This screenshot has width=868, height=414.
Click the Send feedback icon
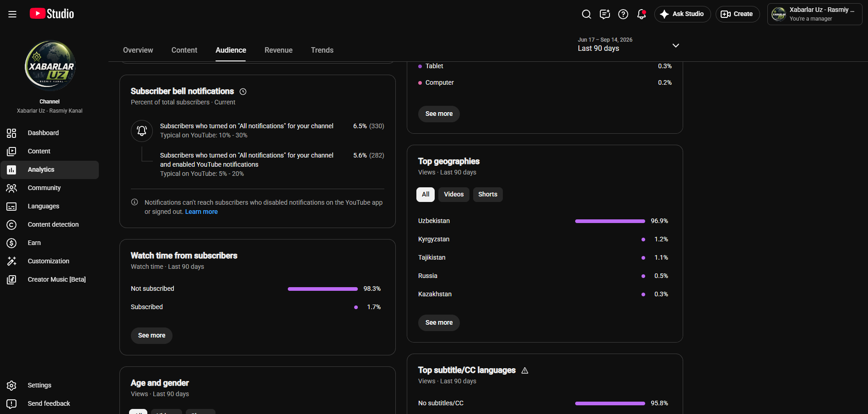tap(11, 404)
